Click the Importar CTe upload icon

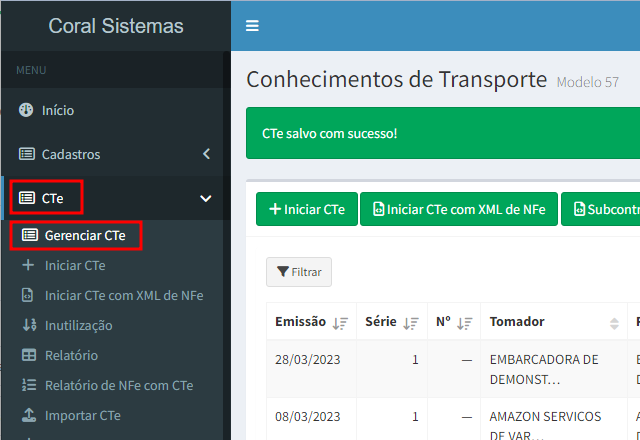click(x=28, y=415)
